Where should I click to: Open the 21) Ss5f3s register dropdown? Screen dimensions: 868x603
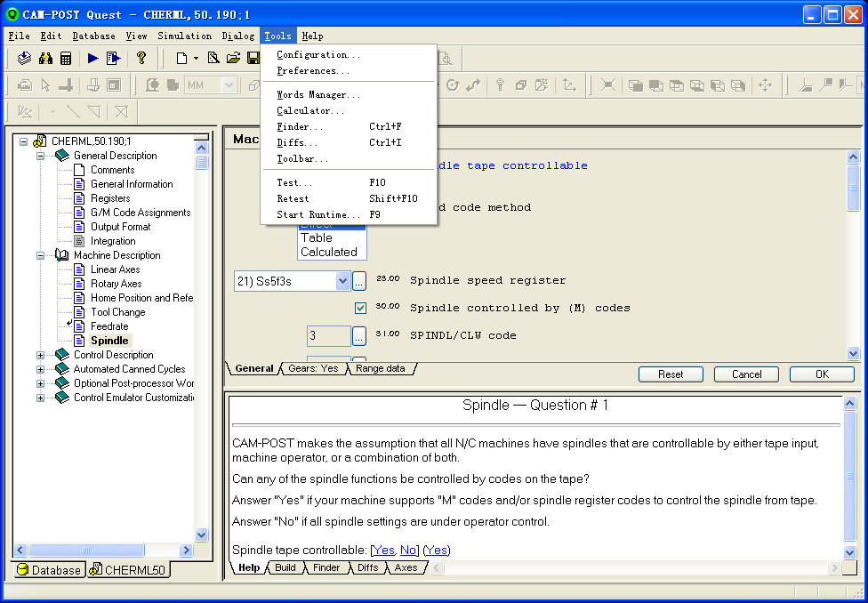pyautogui.click(x=343, y=281)
